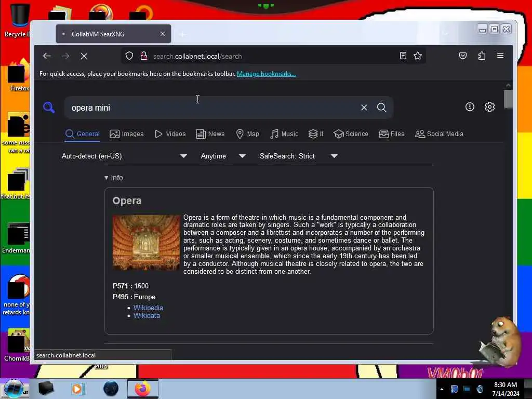
Task: Show hidden system tray icons arrow
Action: pos(442,389)
